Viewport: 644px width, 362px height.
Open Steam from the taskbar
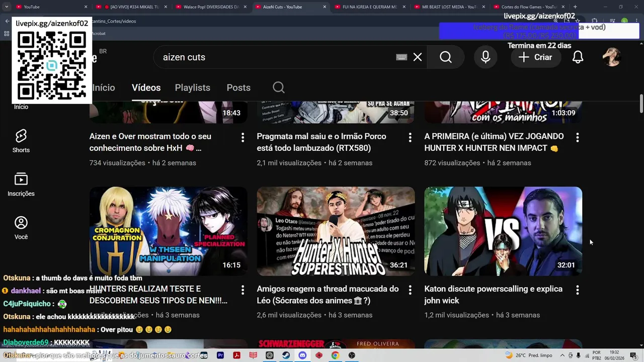pyautogui.click(x=286, y=355)
